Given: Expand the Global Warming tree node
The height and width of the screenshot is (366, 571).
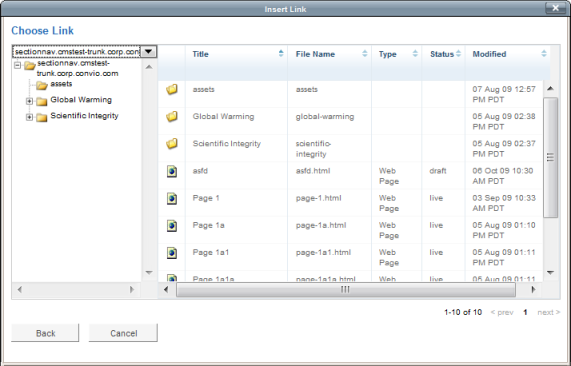Looking at the screenshot, I should pyautogui.click(x=29, y=101).
